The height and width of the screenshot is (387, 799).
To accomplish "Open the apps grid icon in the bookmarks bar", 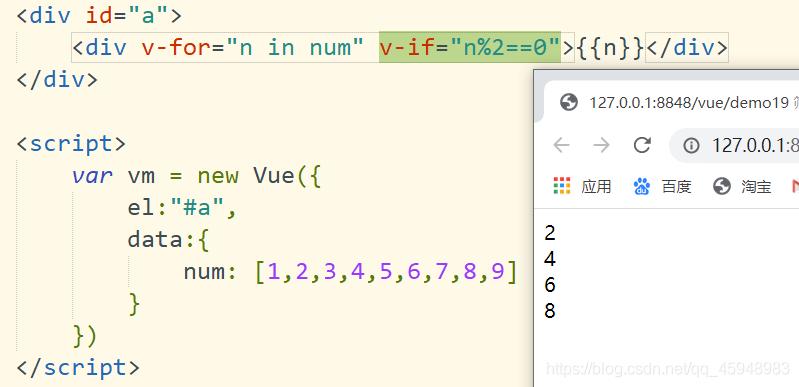I will pyautogui.click(x=563, y=187).
